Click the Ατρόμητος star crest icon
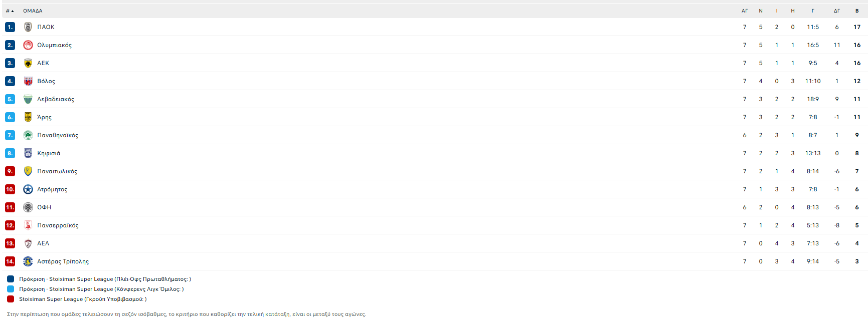The image size is (868, 325). point(28,189)
